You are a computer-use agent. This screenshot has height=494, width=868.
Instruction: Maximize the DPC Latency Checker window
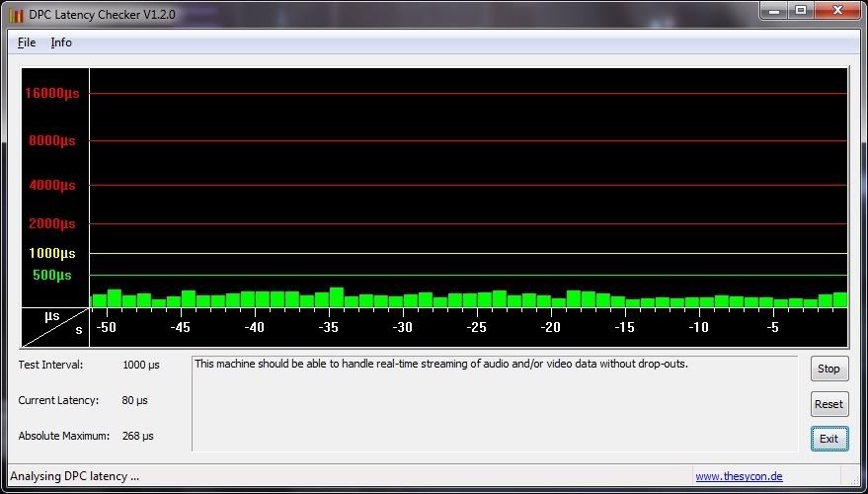click(x=801, y=10)
